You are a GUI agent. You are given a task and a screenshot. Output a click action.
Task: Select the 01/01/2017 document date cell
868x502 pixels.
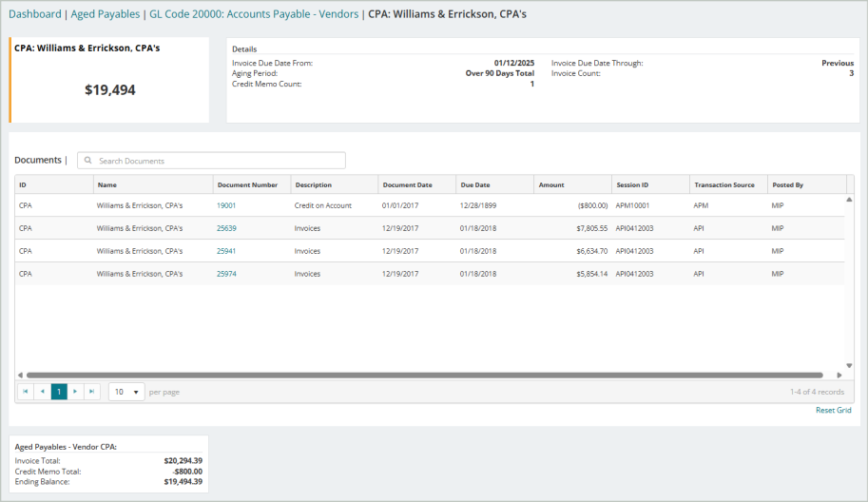[x=416, y=205]
